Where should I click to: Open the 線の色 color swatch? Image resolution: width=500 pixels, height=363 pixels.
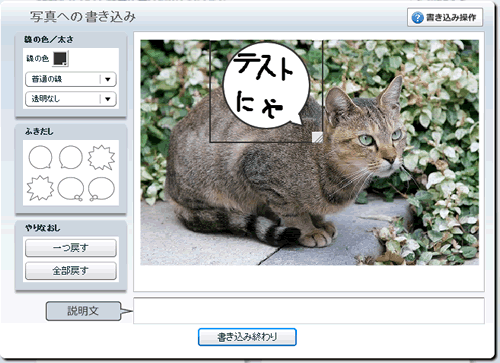point(60,59)
